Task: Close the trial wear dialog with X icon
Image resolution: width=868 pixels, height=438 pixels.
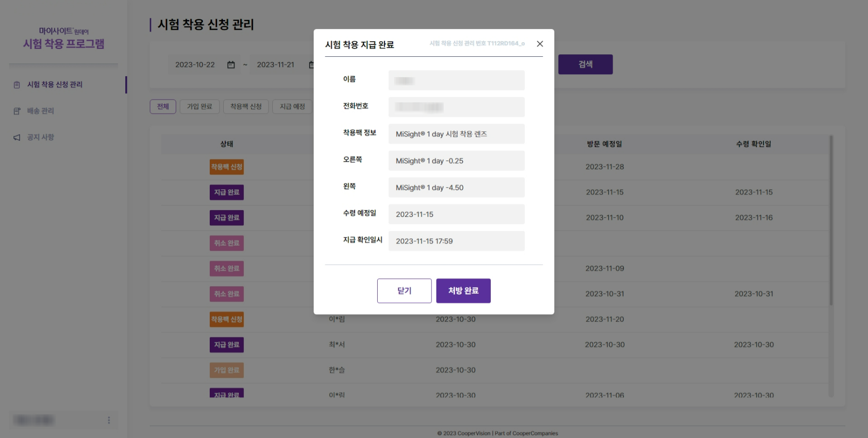Action: [x=539, y=44]
